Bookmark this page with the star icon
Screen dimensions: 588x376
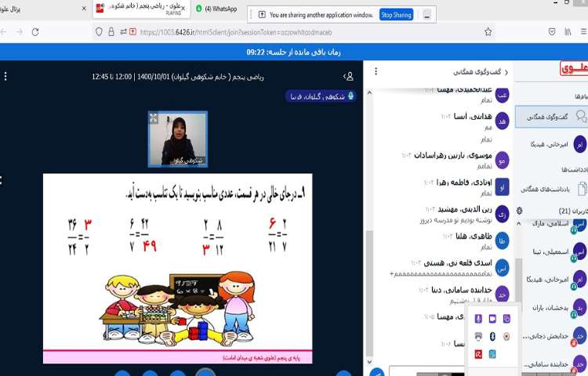[x=488, y=32]
